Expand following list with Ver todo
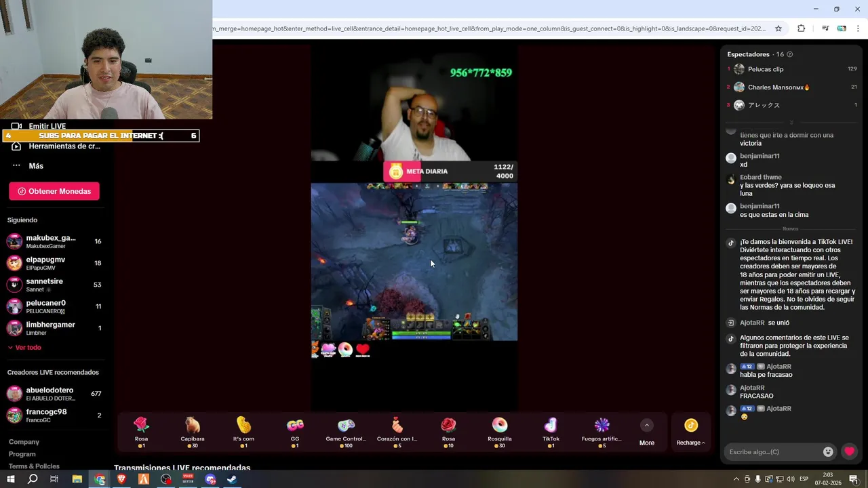Screen dimensions: 868x488 [24, 348]
